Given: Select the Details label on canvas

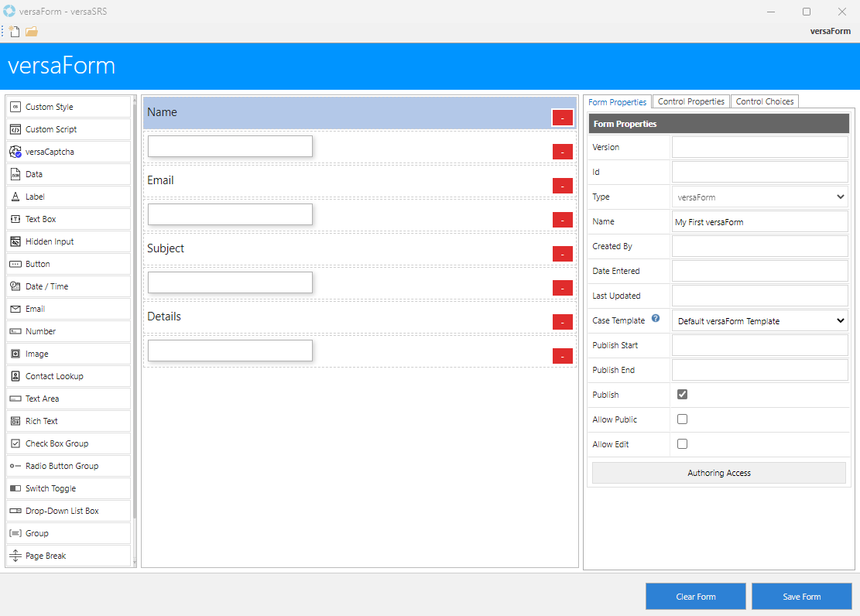Looking at the screenshot, I should click(164, 317).
